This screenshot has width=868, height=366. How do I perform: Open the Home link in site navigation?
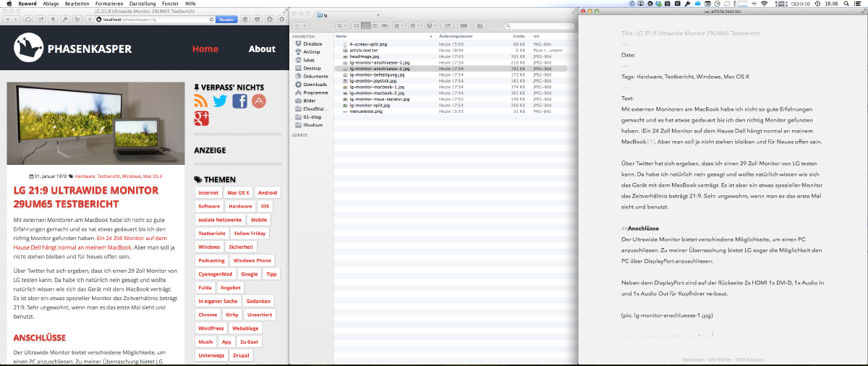click(x=205, y=49)
